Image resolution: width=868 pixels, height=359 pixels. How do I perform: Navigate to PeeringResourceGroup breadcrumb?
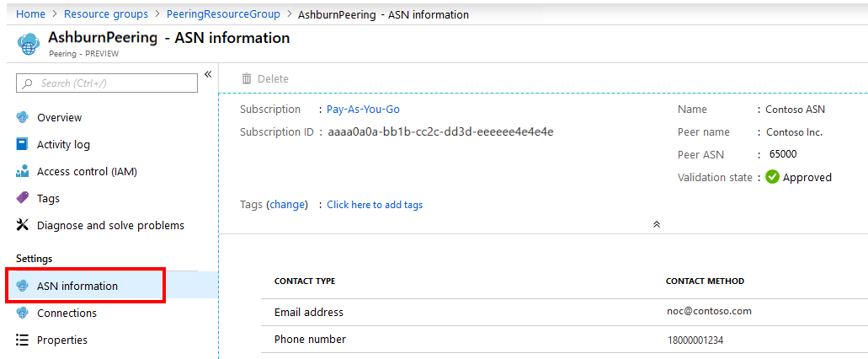222,14
